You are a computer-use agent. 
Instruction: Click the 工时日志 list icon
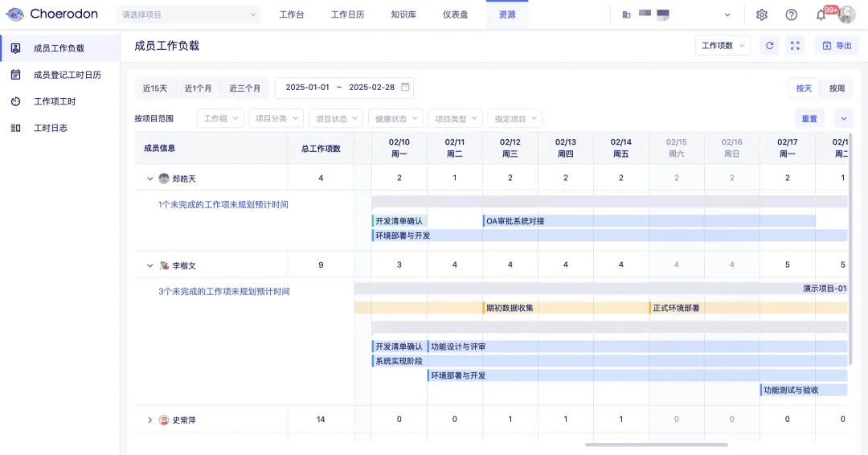coord(15,128)
